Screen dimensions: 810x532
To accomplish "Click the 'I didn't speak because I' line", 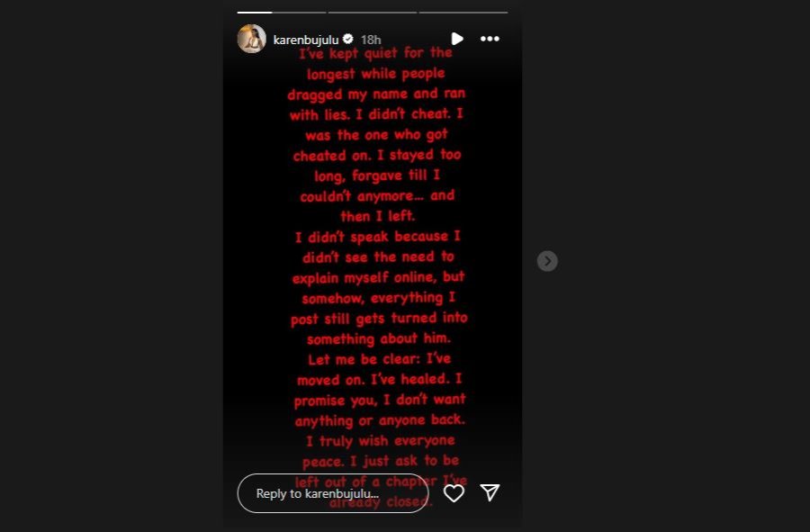I will 378,237.
